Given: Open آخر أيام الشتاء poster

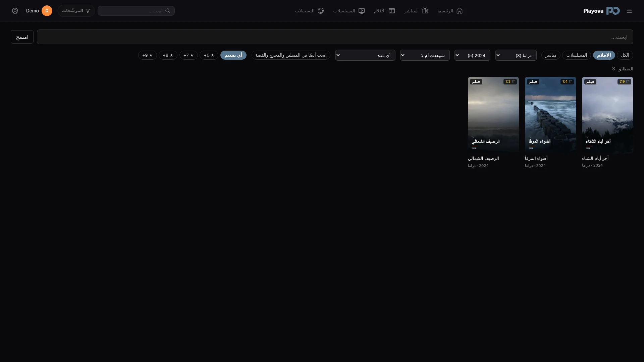Looking at the screenshot, I should (607, 115).
